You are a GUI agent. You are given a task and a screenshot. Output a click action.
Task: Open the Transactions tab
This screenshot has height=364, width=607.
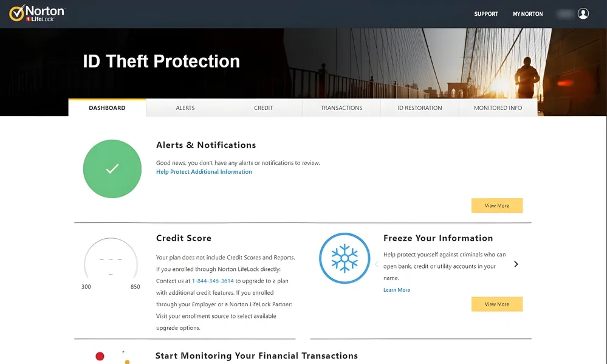pyautogui.click(x=341, y=108)
